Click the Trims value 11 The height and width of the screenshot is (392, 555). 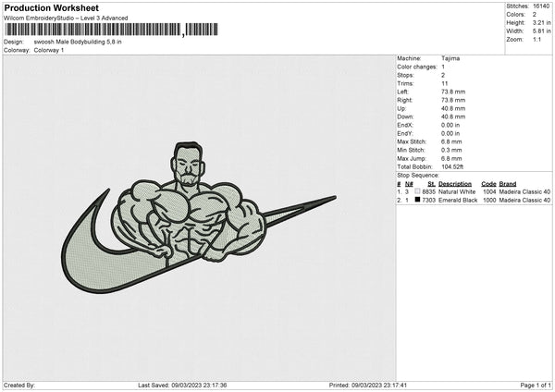pyautogui.click(x=445, y=83)
